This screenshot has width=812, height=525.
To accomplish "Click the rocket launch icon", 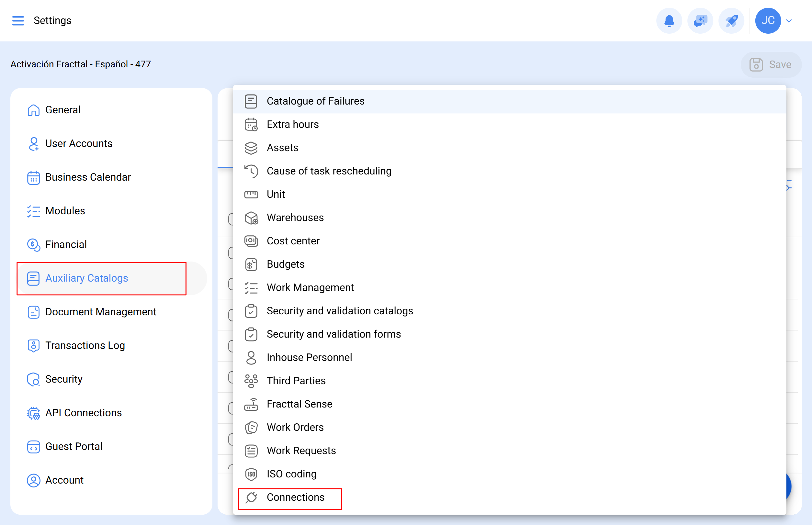I will pos(731,21).
